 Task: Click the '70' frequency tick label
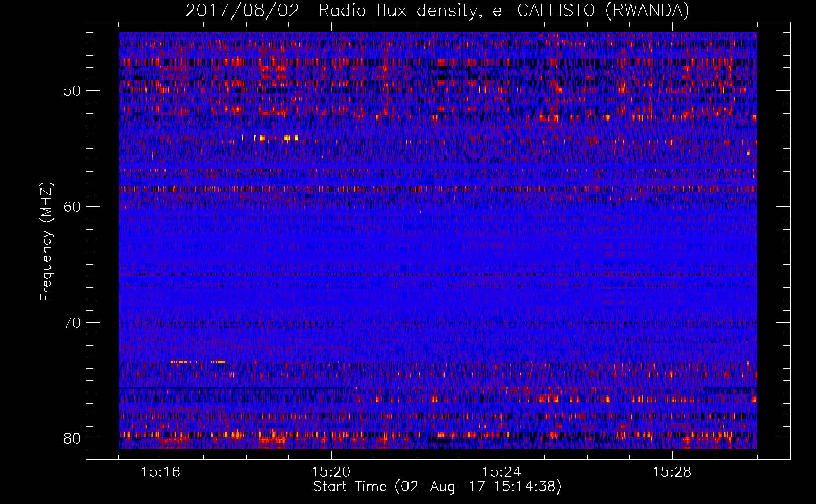click(73, 323)
